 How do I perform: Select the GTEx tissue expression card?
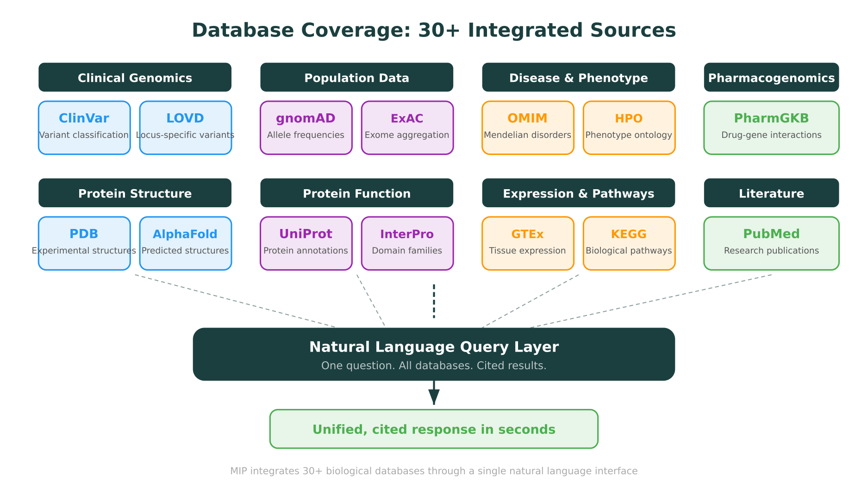point(528,243)
